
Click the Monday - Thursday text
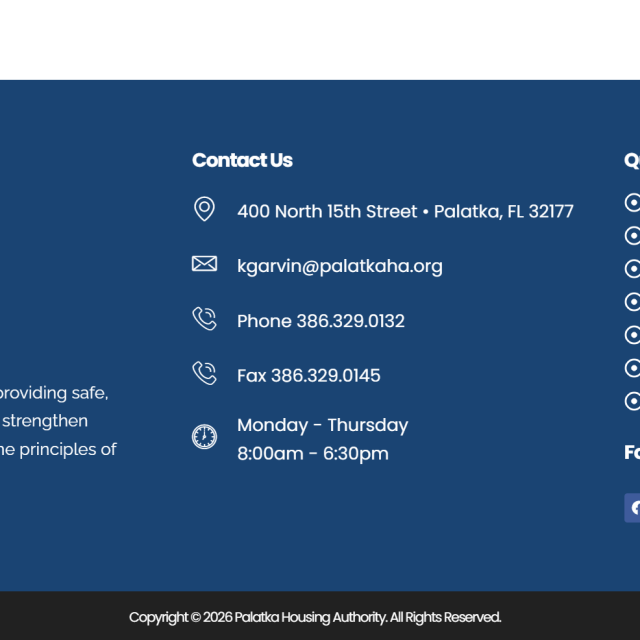[x=322, y=425]
